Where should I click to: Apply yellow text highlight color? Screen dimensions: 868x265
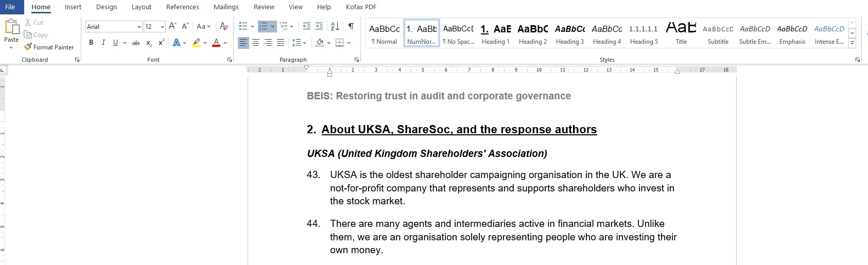pos(196,43)
